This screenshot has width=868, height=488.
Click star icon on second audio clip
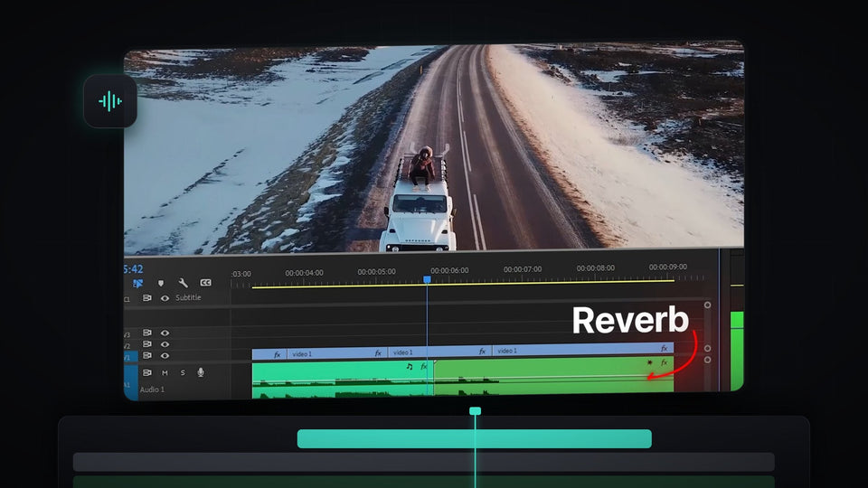click(x=649, y=363)
